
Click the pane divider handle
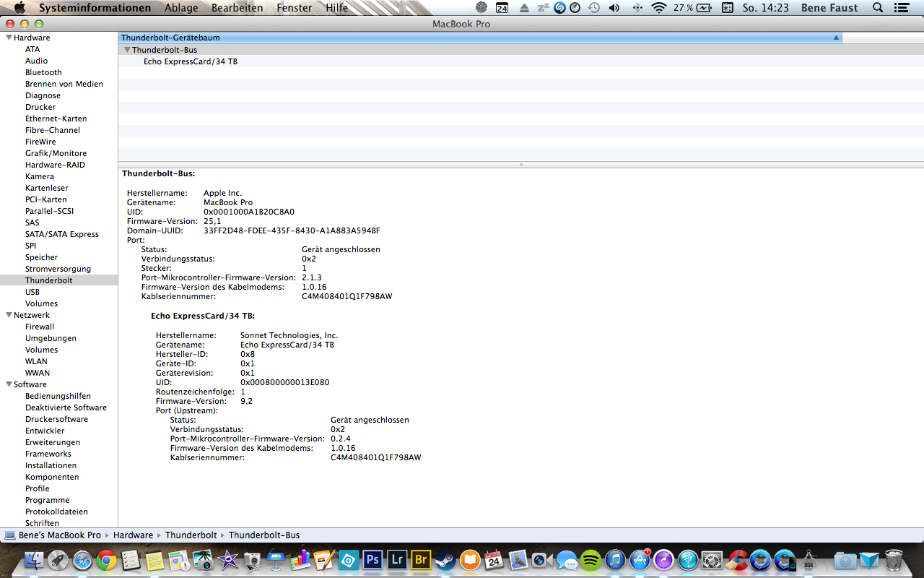pos(520,165)
